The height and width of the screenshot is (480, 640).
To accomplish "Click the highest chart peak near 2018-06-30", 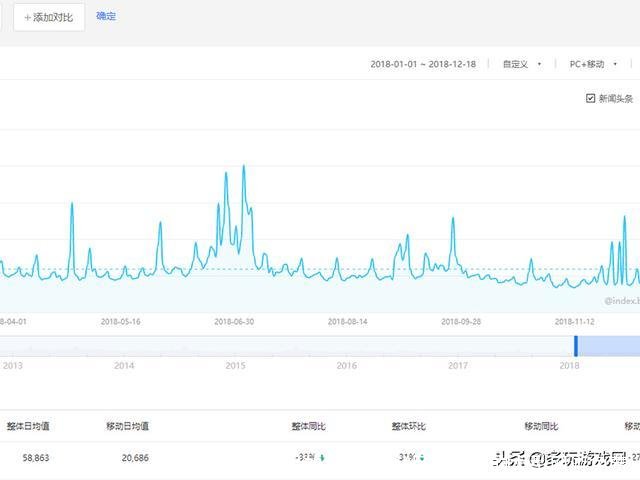I will pos(244,166).
